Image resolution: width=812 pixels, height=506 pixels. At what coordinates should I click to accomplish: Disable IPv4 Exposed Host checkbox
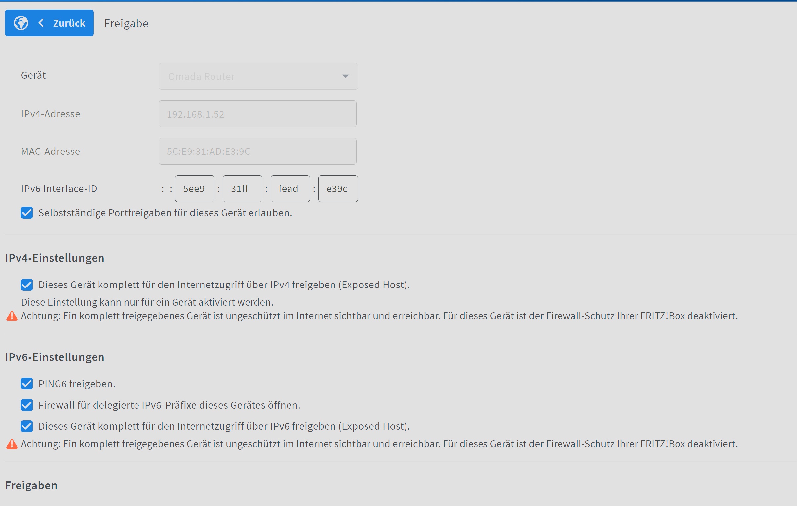(x=27, y=285)
